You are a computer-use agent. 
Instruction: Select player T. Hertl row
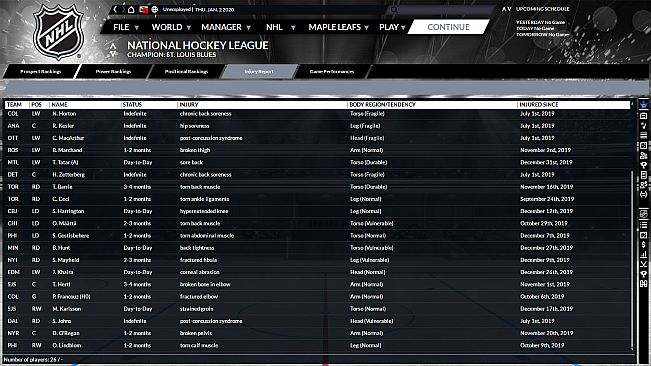pos(318,284)
